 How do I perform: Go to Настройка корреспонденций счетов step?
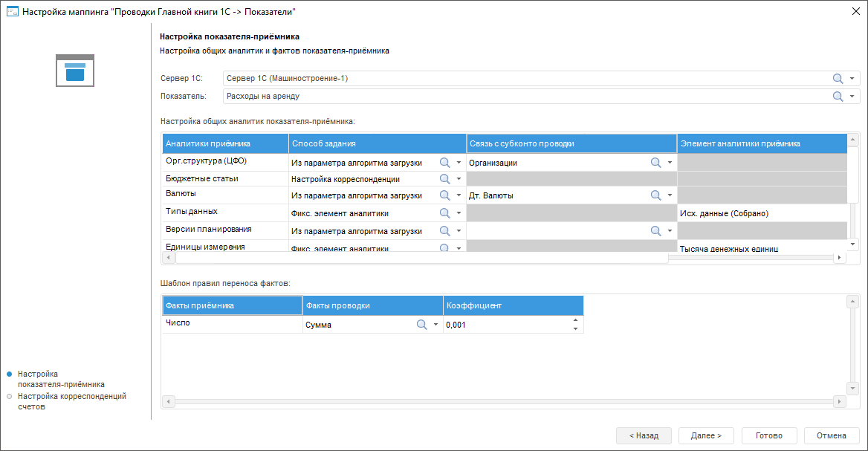tap(71, 401)
